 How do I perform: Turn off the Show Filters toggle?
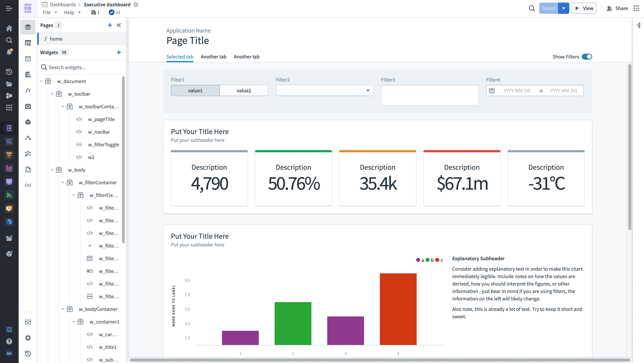pos(587,57)
